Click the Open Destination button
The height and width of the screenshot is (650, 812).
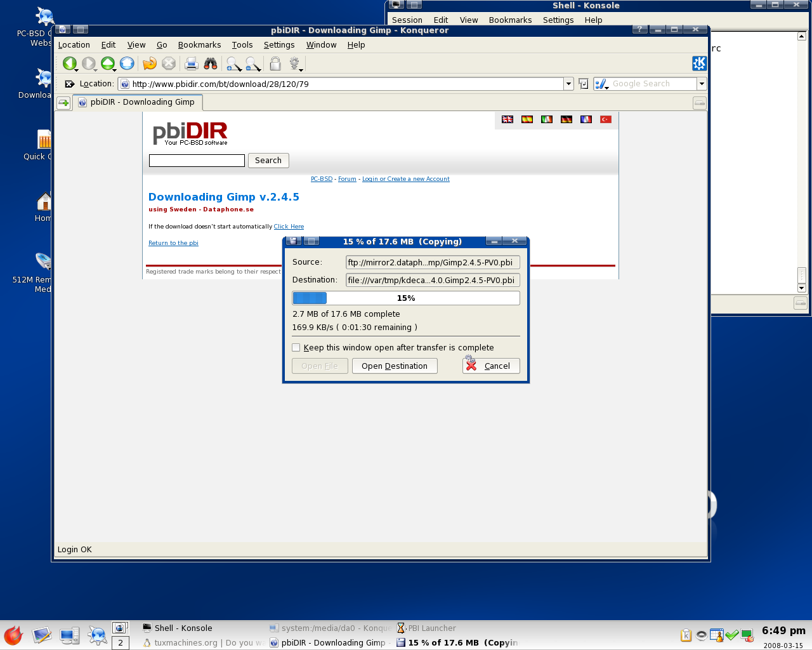pos(395,366)
